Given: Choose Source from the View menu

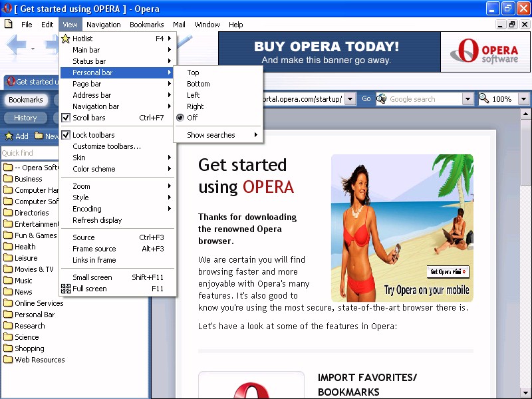Looking at the screenshot, I should (118, 237).
